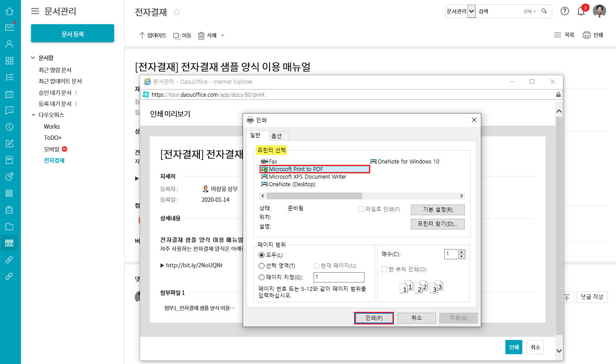Screen dimensions: 616x364
Task: Open 승인 대기 문서 in sidebar
Action: (55, 93)
